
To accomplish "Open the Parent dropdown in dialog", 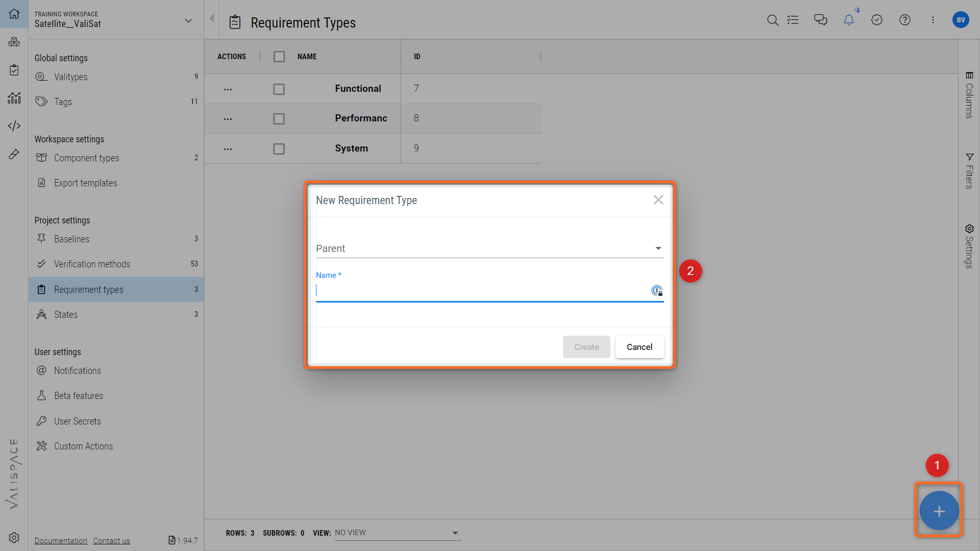I will (489, 248).
